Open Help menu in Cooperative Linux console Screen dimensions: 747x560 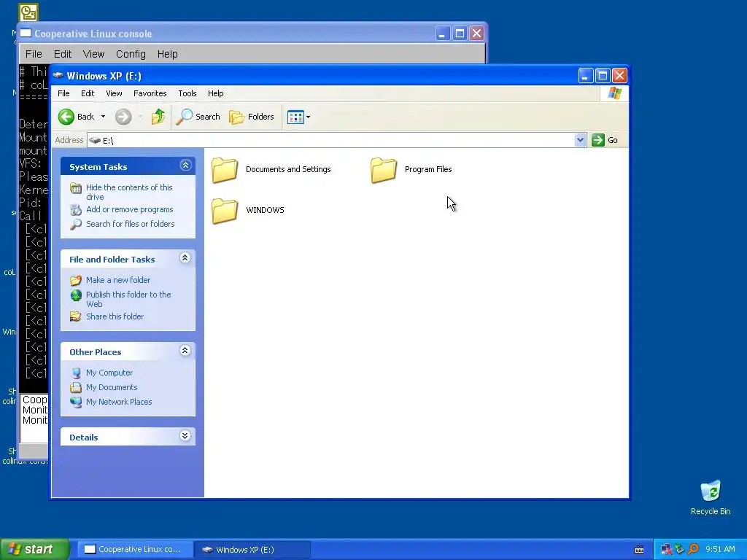167,54
